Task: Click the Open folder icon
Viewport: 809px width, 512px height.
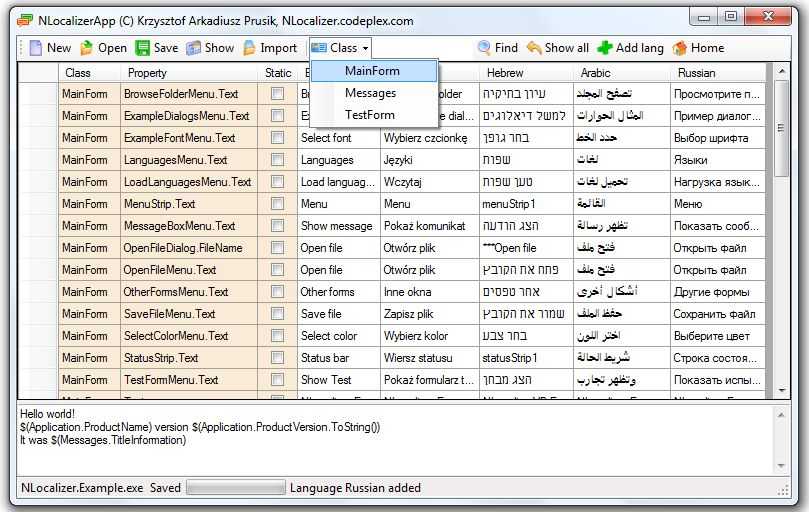Action: (87, 48)
